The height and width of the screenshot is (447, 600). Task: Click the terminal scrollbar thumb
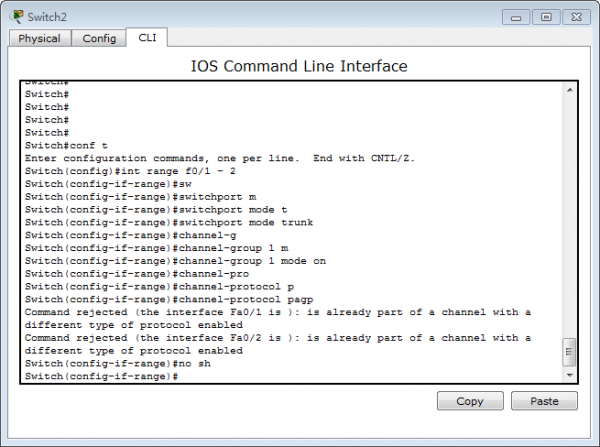coord(569,352)
